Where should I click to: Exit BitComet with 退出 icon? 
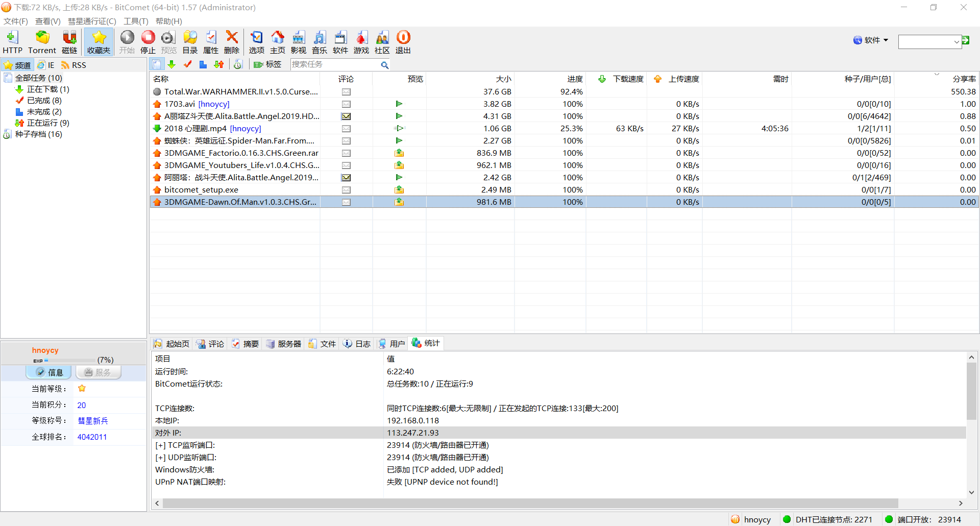coord(403,42)
